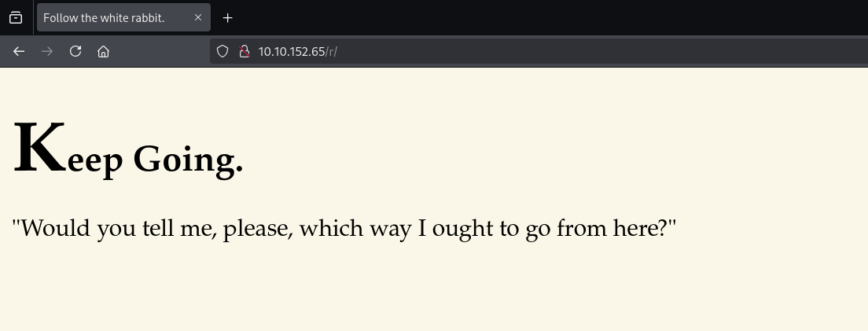The height and width of the screenshot is (331, 868).
Task: Open a new tab with the plus icon
Action: tap(228, 17)
